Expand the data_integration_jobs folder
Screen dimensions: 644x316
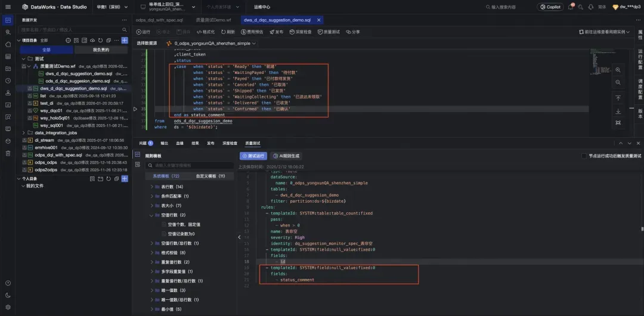click(x=24, y=133)
